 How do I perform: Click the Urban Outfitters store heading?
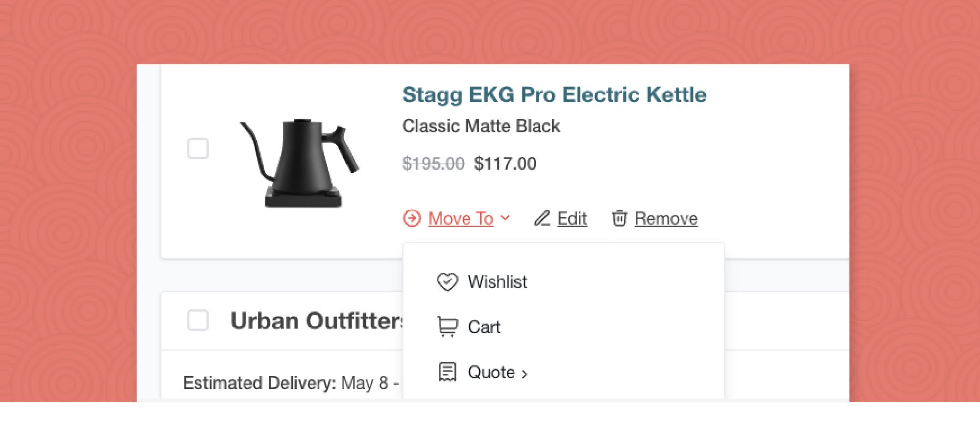pyautogui.click(x=316, y=321)
